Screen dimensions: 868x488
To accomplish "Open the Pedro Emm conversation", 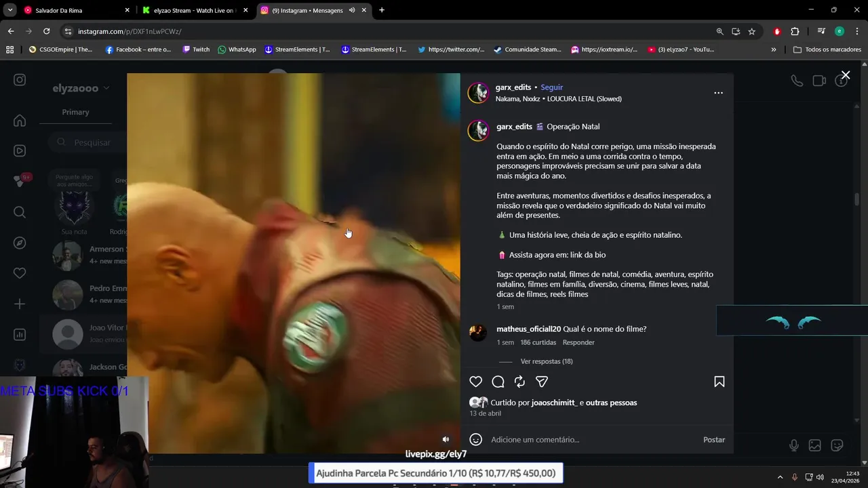I will 83,294.
